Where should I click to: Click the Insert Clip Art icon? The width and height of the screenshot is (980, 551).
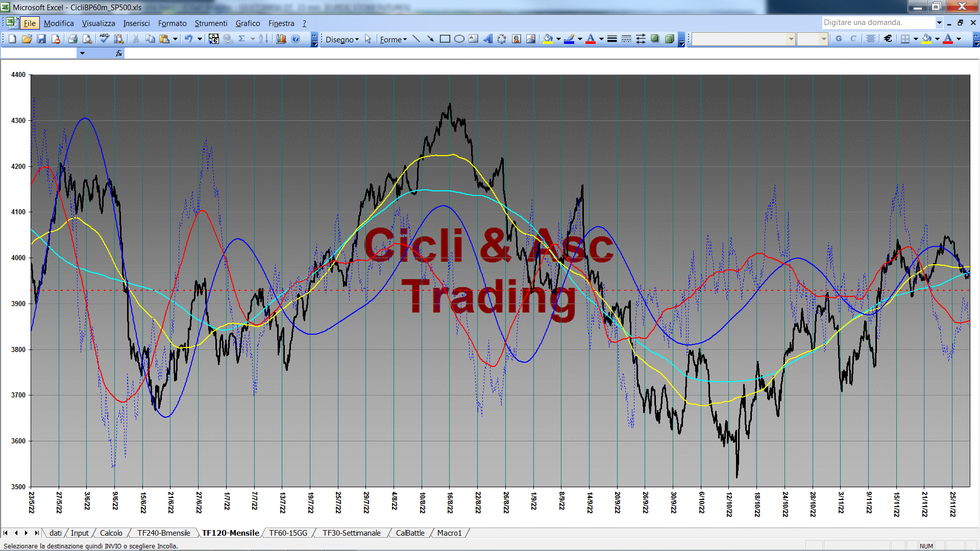tap(517, 39)
